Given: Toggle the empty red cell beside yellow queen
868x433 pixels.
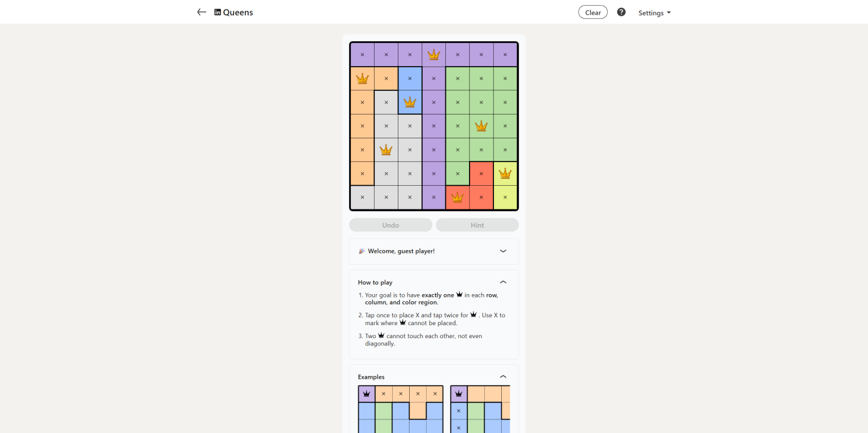Looking at the screenshot, I should (481, 173).
